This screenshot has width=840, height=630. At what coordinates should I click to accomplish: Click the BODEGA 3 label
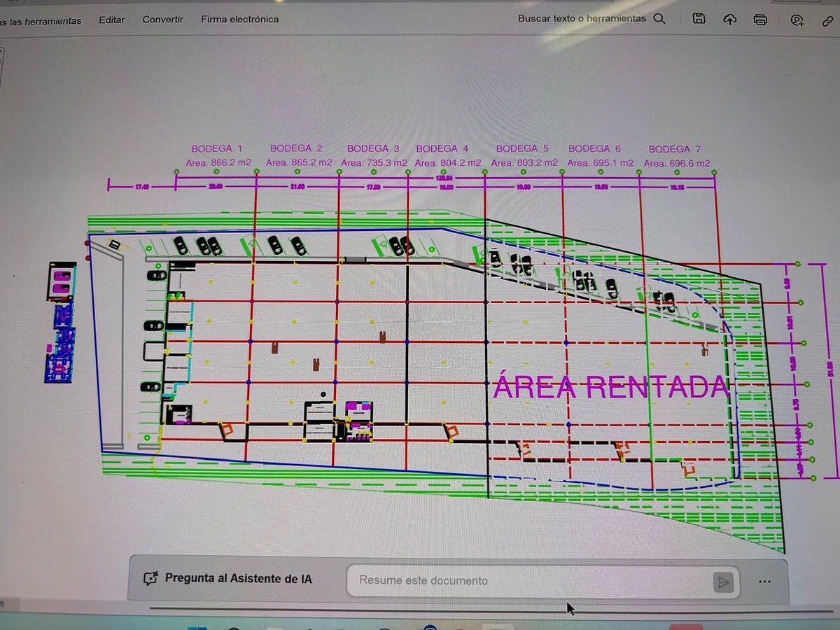373,148
